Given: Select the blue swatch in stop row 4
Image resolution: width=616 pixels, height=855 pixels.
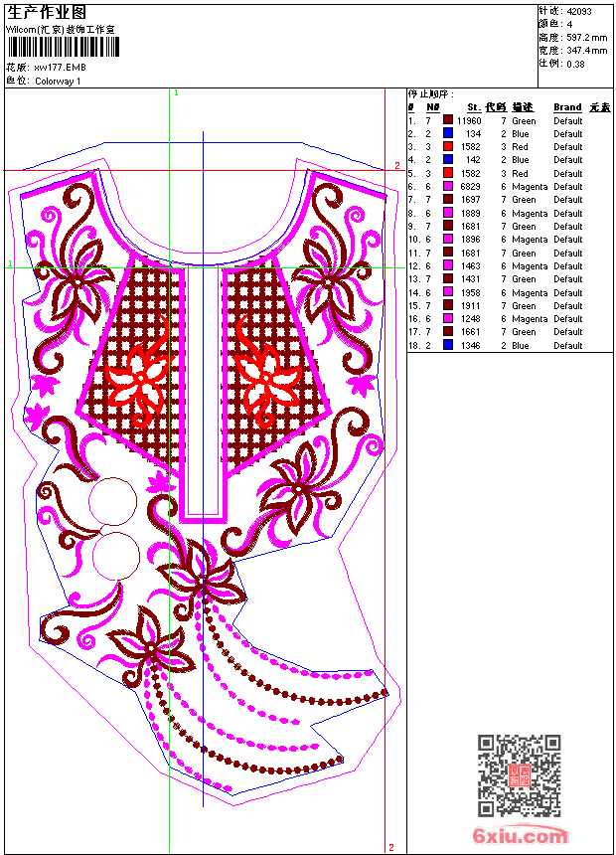Looking at the screenshot, I should [x=447, y=159].
